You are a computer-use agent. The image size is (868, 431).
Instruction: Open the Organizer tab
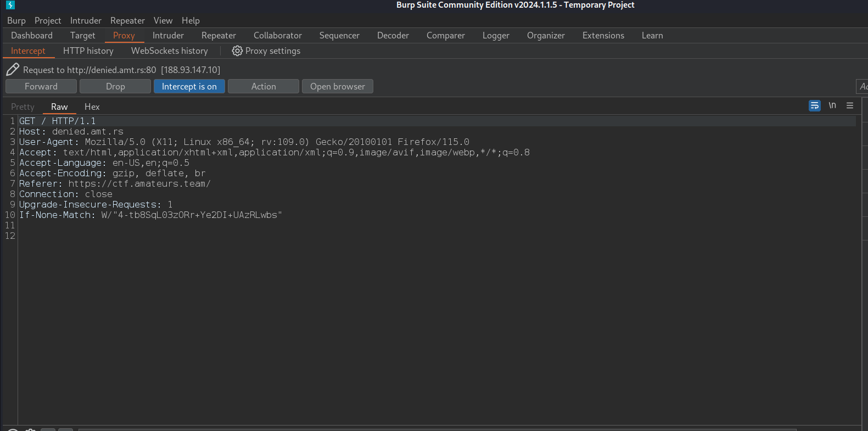pos(546,35)
